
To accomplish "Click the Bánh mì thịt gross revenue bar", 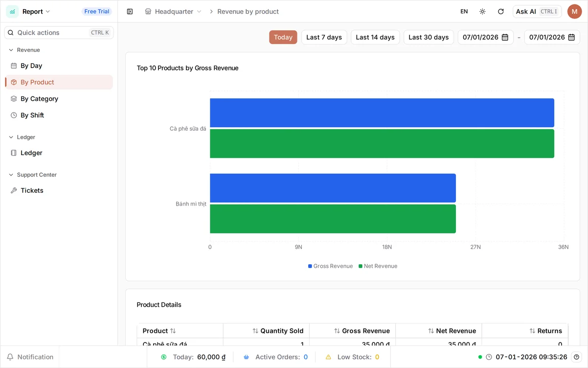I will [x=333, y=188].
